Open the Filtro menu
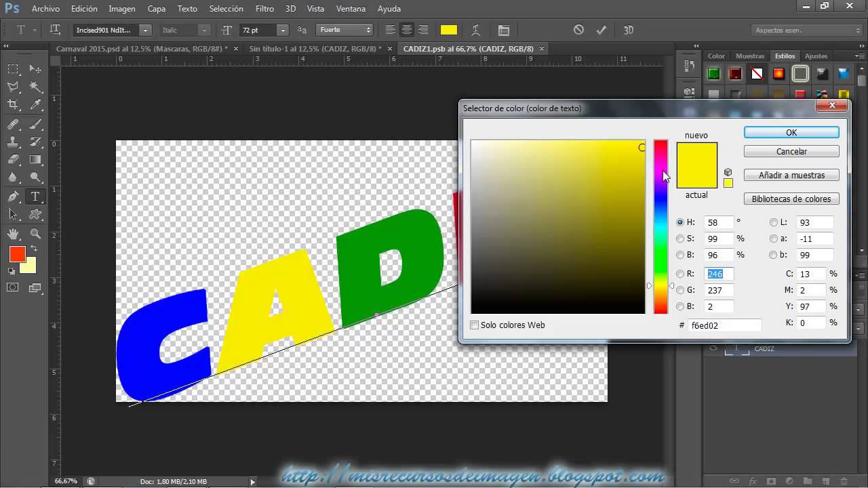The height and width of the screenshot is (488, 868). (x=264, y=9)
